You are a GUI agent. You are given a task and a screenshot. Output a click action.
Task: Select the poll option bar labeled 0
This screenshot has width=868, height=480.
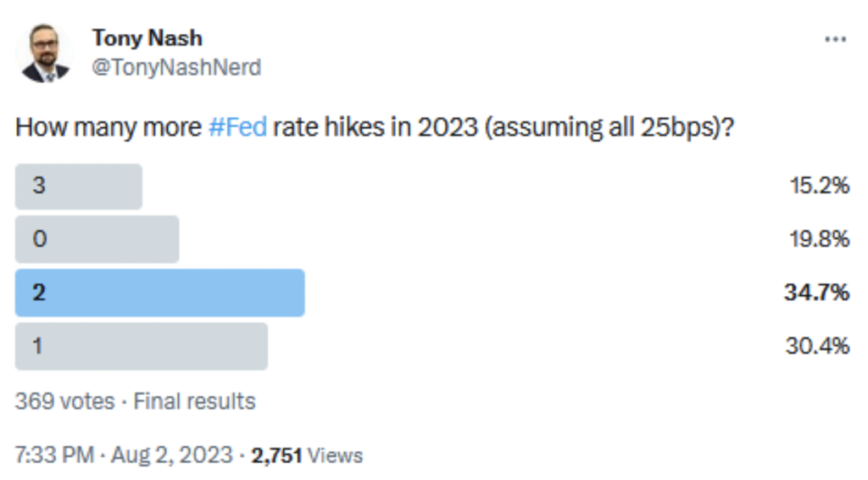point(97,239)
